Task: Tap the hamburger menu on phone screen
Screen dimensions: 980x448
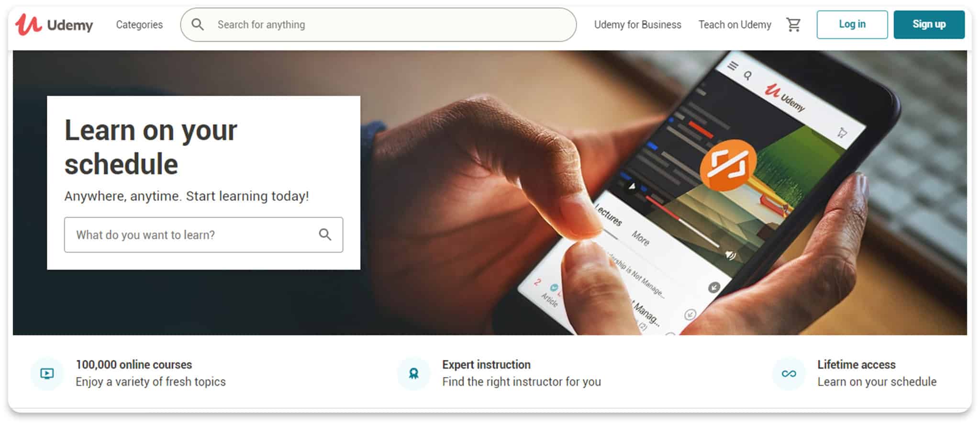Action: 733,66
